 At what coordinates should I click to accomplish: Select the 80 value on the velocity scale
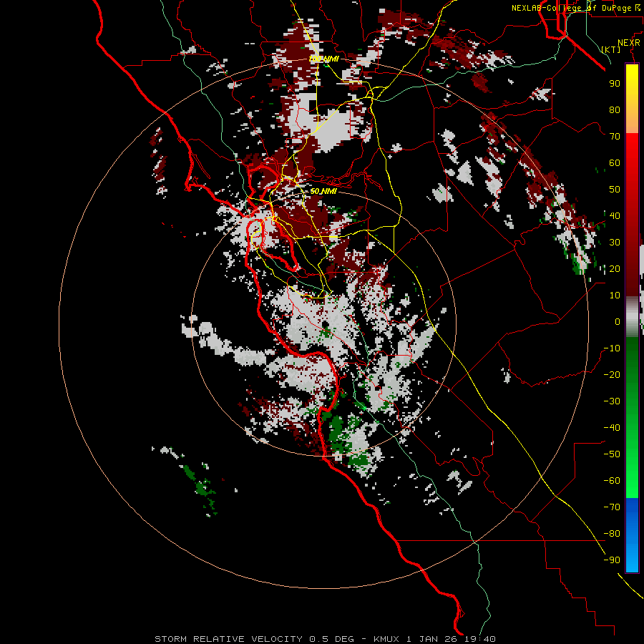pyautogui.click(x=615, y=109)
